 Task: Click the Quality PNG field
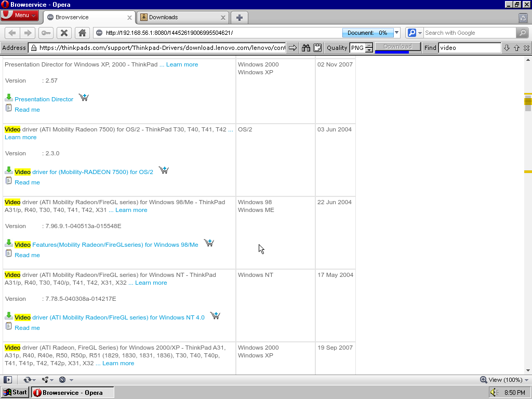tap(357, 48)
